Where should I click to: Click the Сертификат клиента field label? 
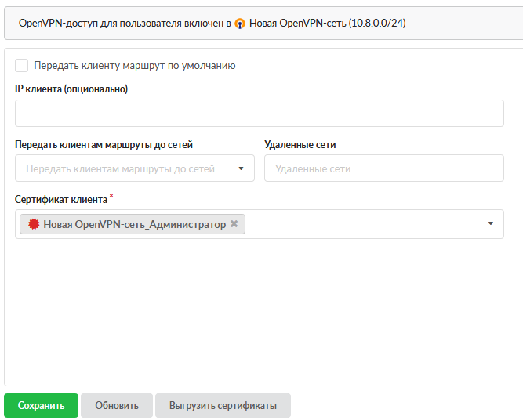[x=61, y=200]
